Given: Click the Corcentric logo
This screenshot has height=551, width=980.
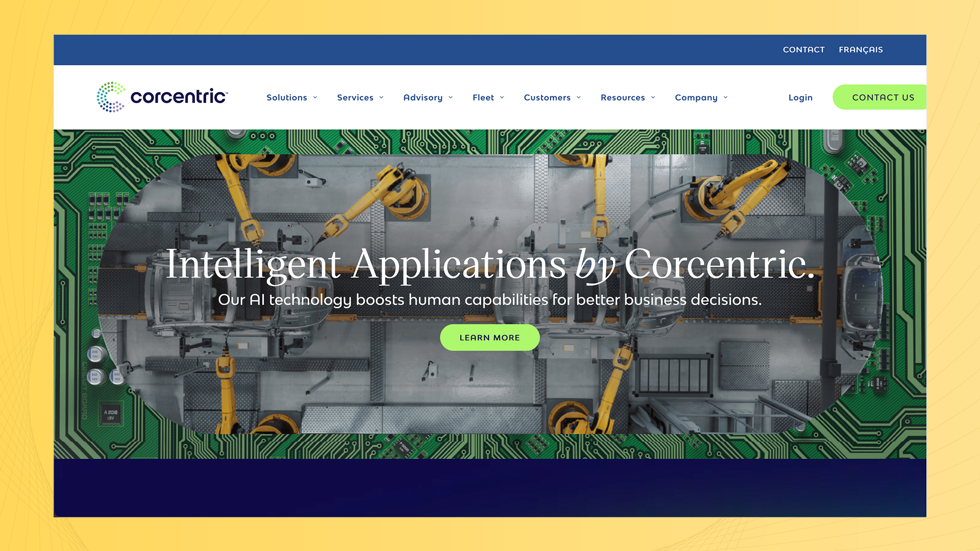Looking at the screenshot, I should (x=162, y=97).
